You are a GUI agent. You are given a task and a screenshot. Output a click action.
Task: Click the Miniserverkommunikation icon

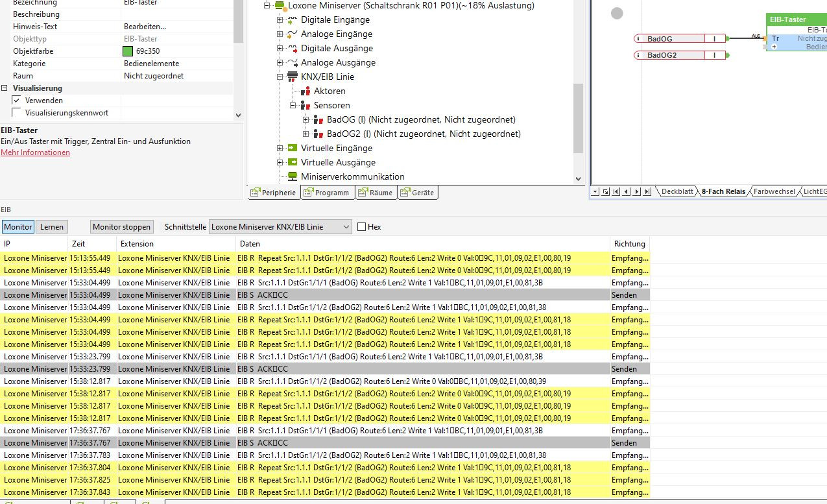pyautogui.click(x=293, y=176)
